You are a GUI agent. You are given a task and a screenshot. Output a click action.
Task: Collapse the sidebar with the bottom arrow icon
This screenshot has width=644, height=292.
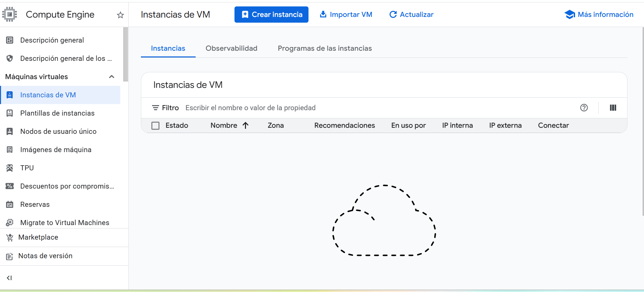pos(9,278)
